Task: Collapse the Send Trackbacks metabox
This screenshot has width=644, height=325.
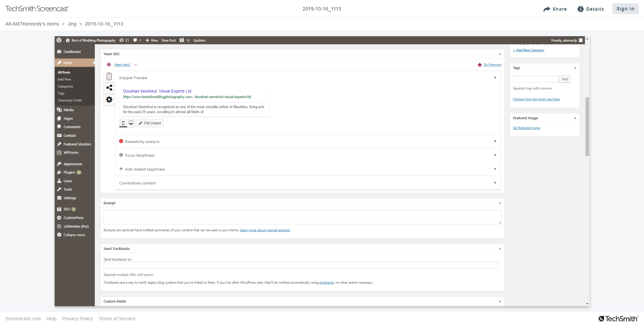Action: 500,249
